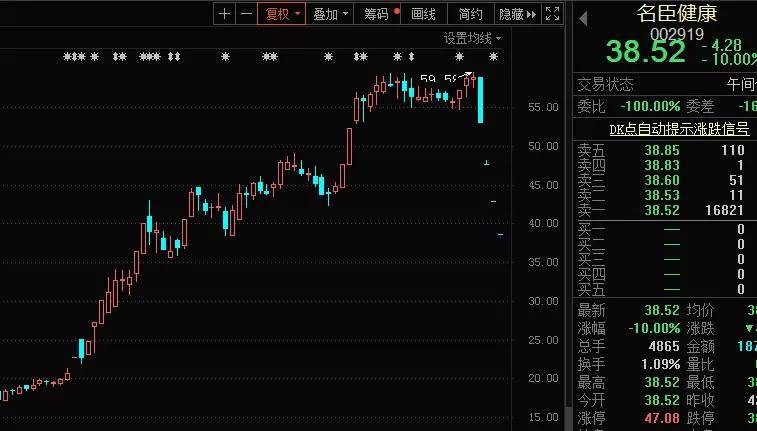
Task: Click 涨停 price 47.08
Action: point(662,417)
